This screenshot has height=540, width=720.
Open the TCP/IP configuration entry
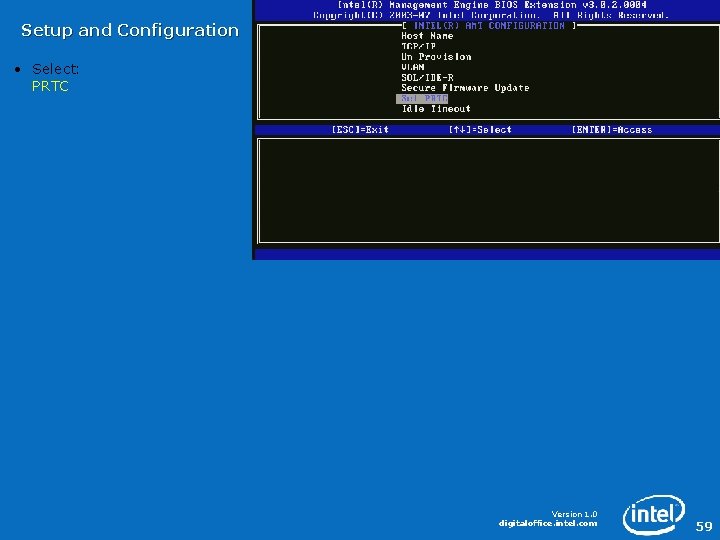click(x=418, y=46)
